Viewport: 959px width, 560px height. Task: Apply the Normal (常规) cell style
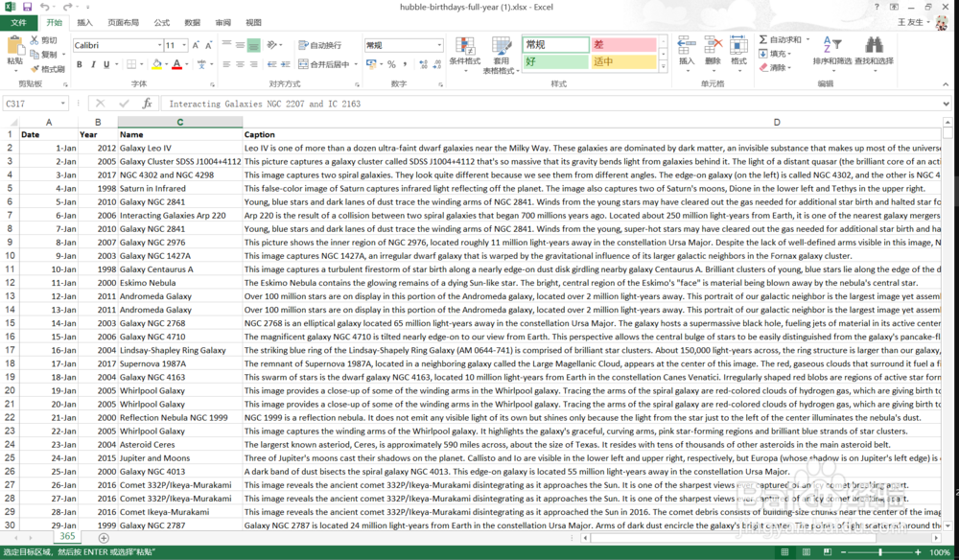tap(555, 45)
